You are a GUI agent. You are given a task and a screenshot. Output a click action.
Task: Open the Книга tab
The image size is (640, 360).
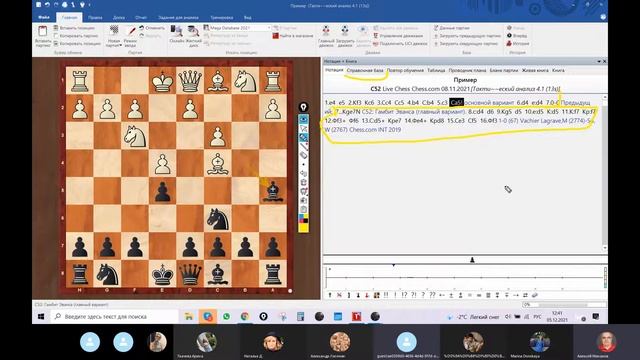(x=558, y=71)
